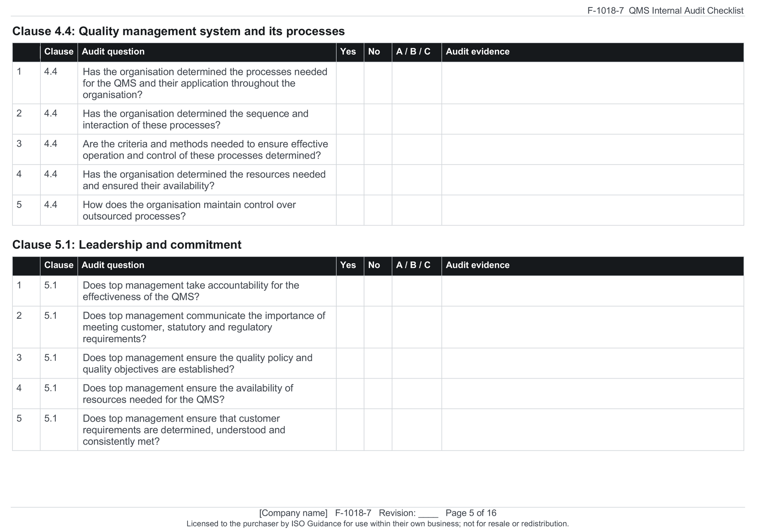Screen dimensions: 770x532
Task: Click Audit evidence field for criteria and methods row
Action: (592, 150)
